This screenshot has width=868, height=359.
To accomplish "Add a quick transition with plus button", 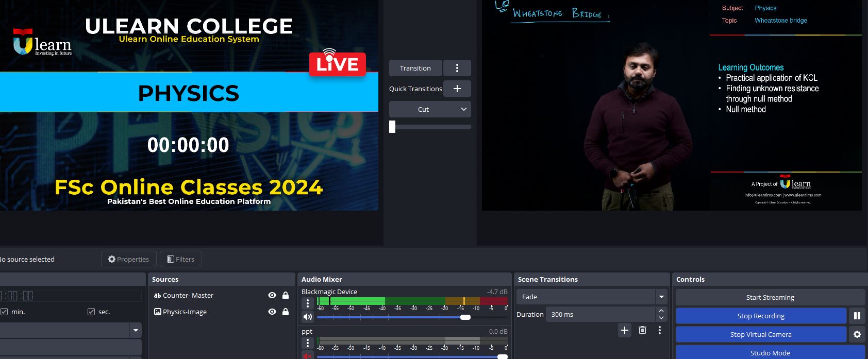I will pyautogui.click(x=457, y=89).
